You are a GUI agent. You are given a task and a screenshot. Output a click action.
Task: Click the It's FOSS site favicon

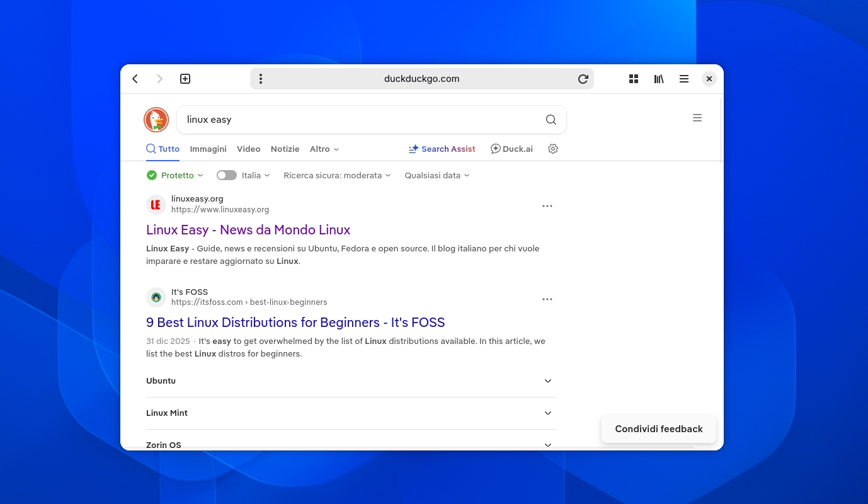pyautogui.click(x=156, y=297)
